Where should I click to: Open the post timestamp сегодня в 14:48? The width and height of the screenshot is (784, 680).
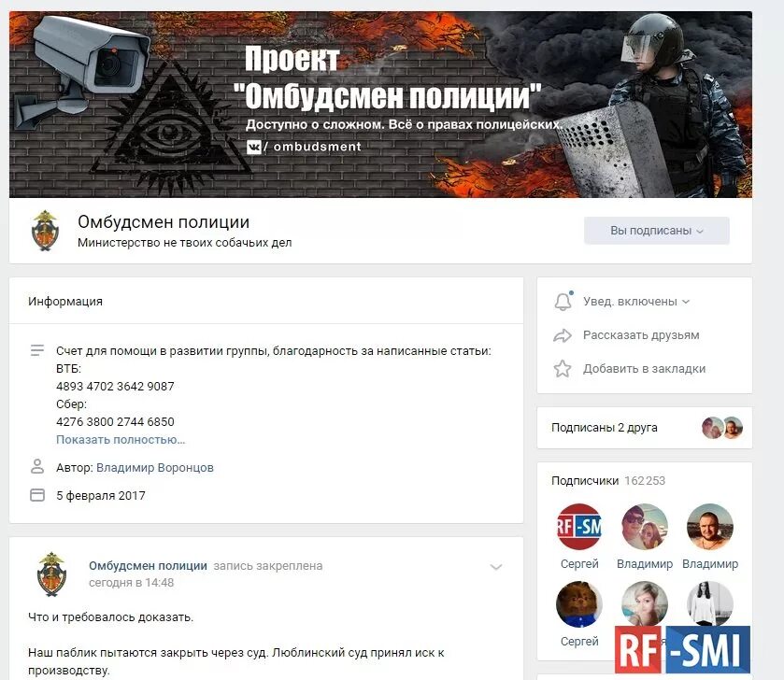click(132, 583)
